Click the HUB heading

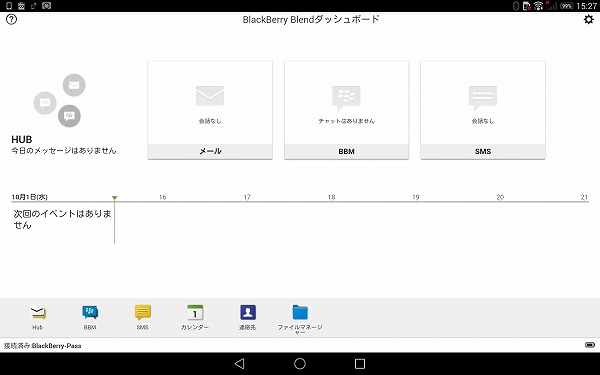[22, 140]
